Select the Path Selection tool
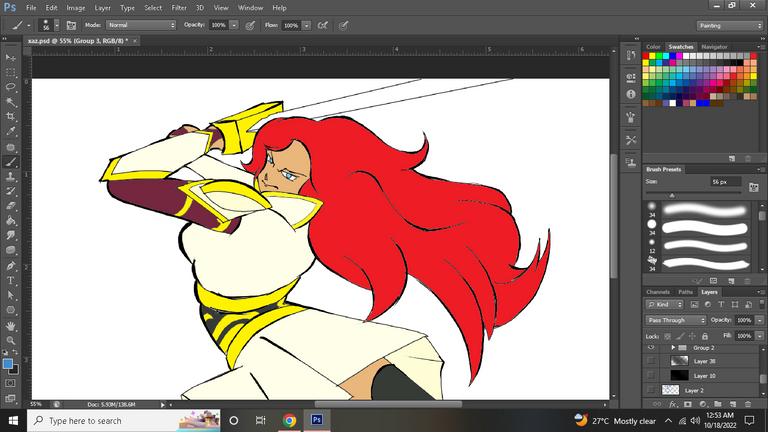This screenshot has width=768, height=432. [x=10, y=295]
